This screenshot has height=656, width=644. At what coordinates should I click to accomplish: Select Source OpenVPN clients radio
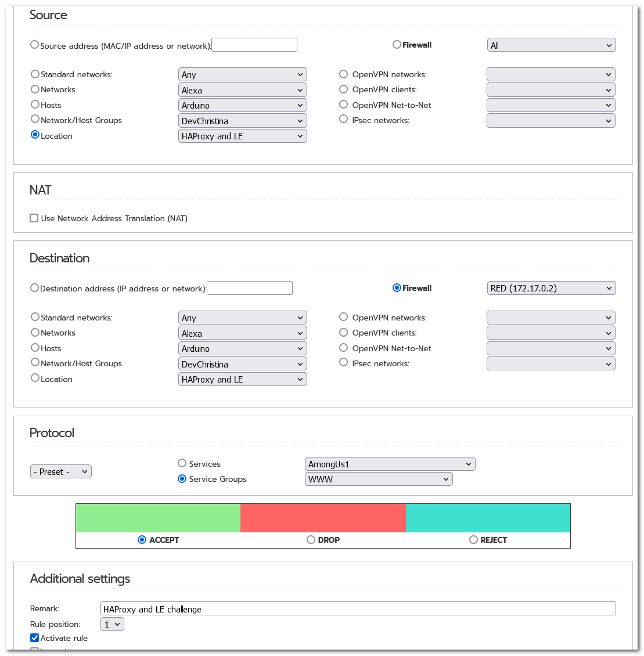344,89
